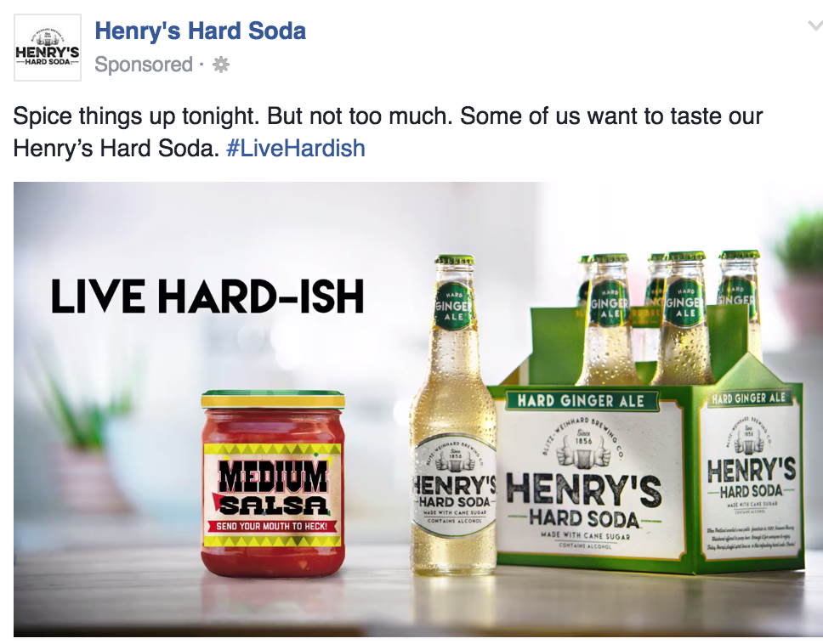This screenshot has height=644, width=823.
Task: Click the HENRY'S logo on the box side panel
Action: (751, 471)
